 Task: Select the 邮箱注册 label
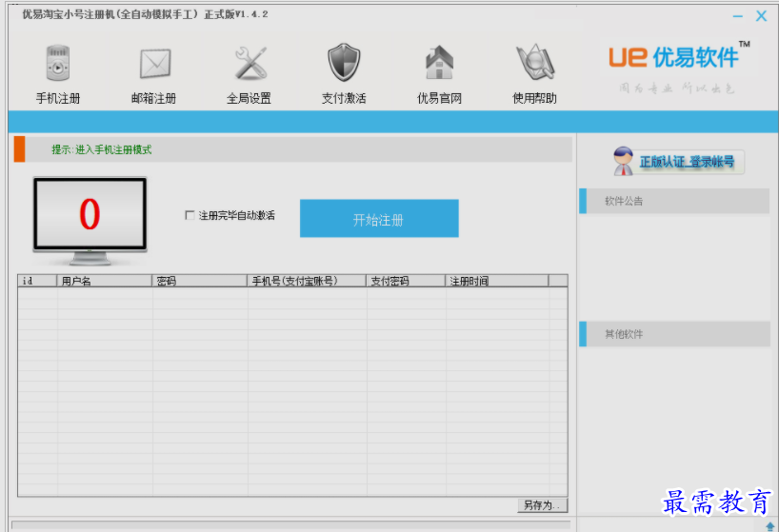[x=153, y=98]
